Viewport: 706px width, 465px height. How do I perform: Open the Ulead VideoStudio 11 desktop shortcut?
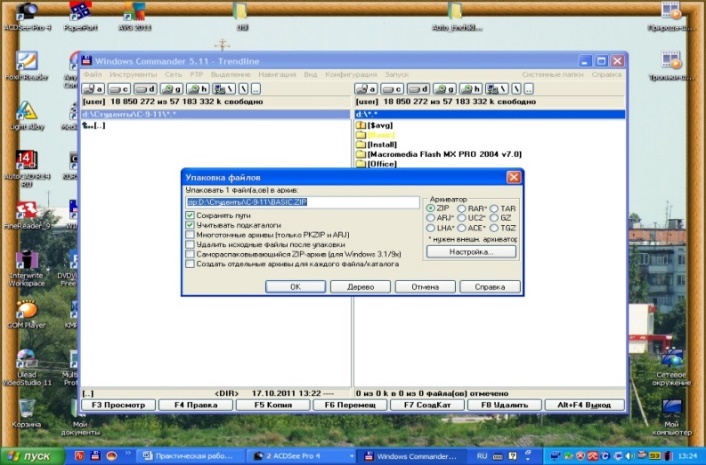27,367
